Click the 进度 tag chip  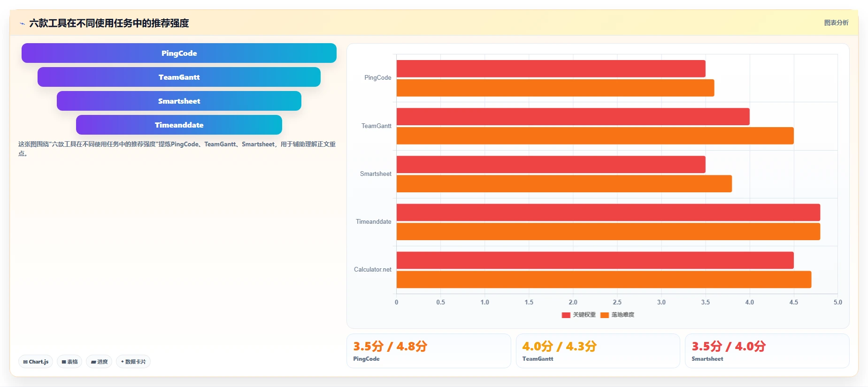coord(99,362)
